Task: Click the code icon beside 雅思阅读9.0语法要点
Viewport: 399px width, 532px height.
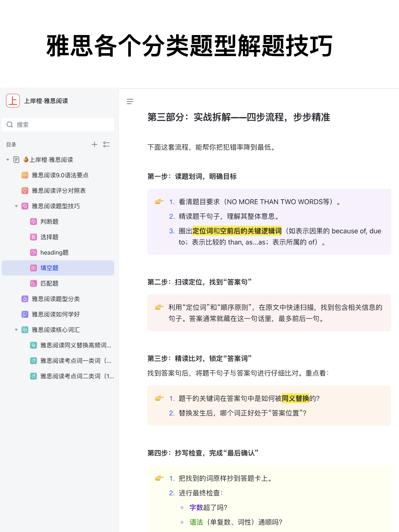Action: click(25, 175)
